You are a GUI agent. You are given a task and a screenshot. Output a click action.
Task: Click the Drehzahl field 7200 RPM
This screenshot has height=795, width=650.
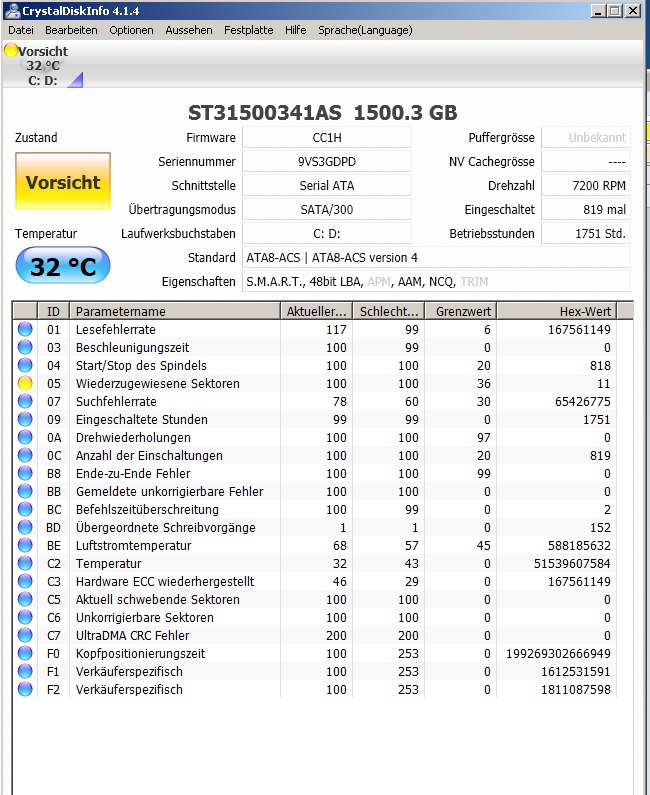[x=586, y=186]
